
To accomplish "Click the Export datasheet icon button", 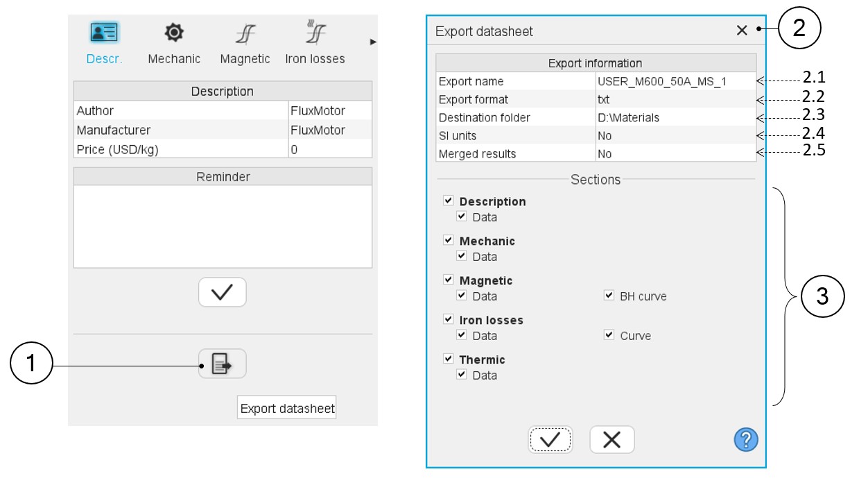I will click(222, 364).
